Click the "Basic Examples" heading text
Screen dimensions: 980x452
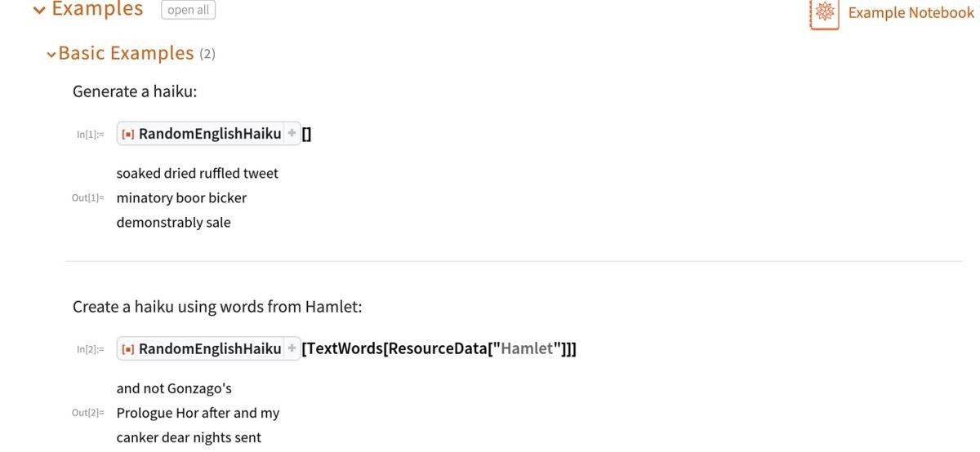126,53
